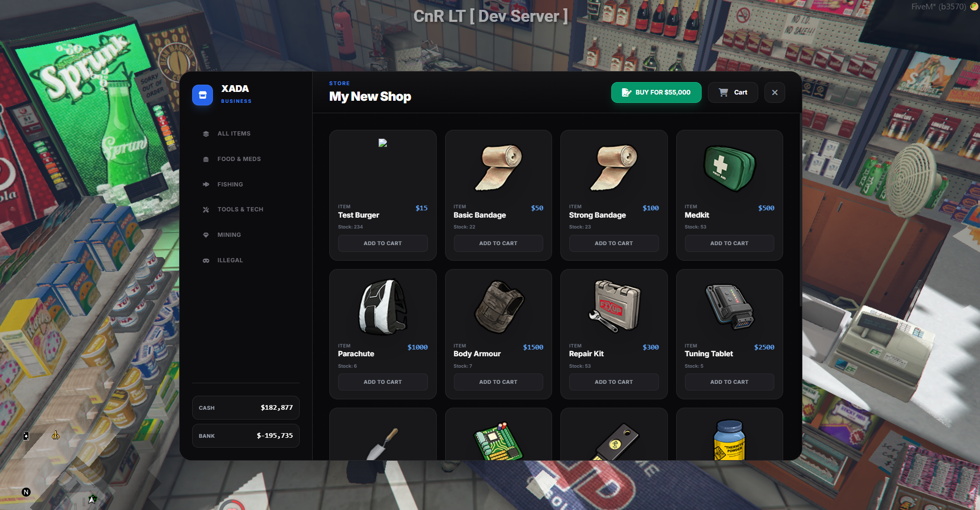The image size is (980, 510).
Task: Click the Basic Bandage item name
Action: [x=479, y=215]
